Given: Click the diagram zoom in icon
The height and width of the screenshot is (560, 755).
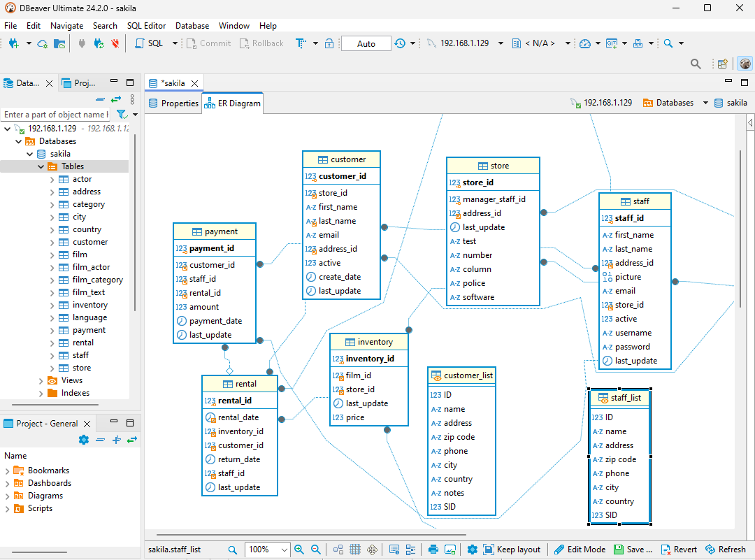Looking at the screenshot, I should [x=299, y=550].
